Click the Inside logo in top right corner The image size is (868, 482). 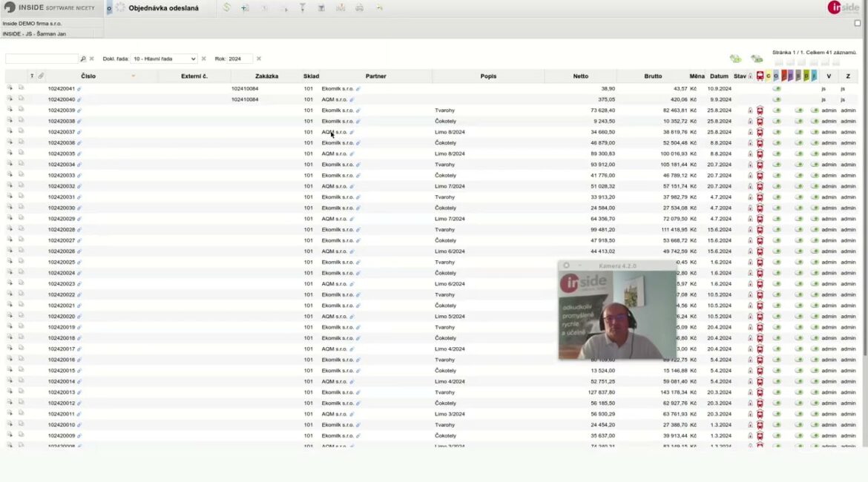[x=843, y=8]
